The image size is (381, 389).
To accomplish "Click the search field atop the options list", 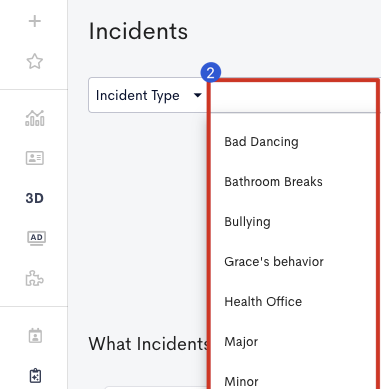I will (293, 97).
